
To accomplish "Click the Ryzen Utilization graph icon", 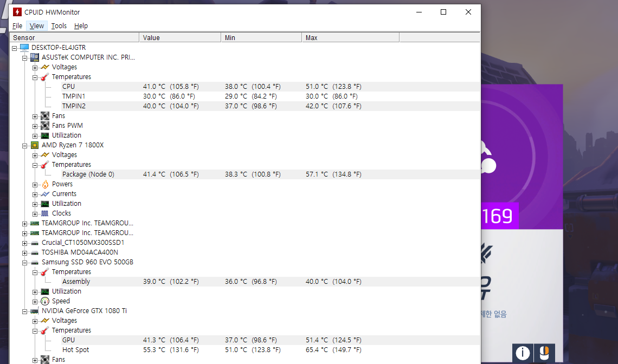I will tap(45, 204).
